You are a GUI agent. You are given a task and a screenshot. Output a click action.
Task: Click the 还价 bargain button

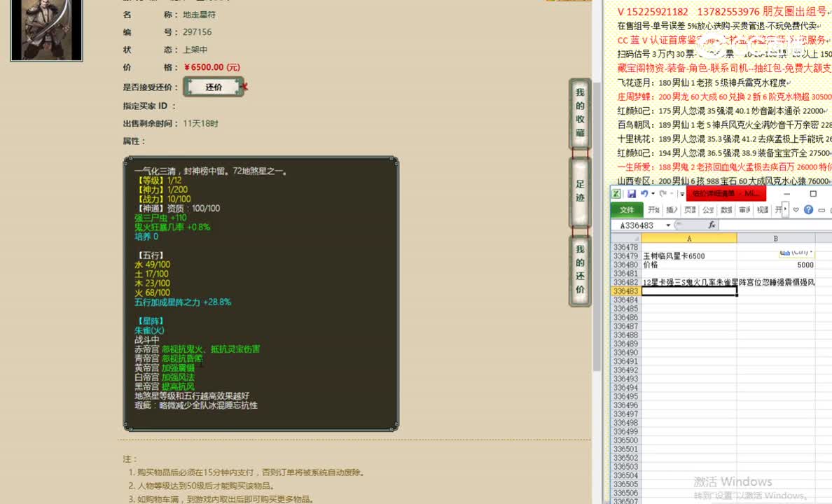[x=214, y=87]
